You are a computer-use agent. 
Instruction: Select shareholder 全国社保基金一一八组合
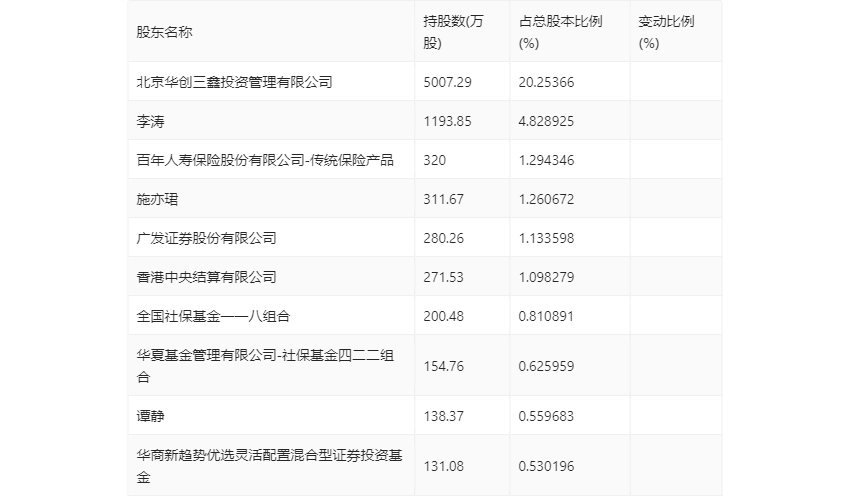tap(213, 316)
